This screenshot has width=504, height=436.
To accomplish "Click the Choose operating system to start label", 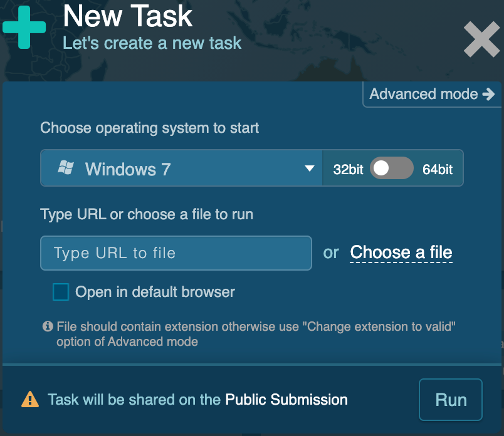I will (150, 128).
